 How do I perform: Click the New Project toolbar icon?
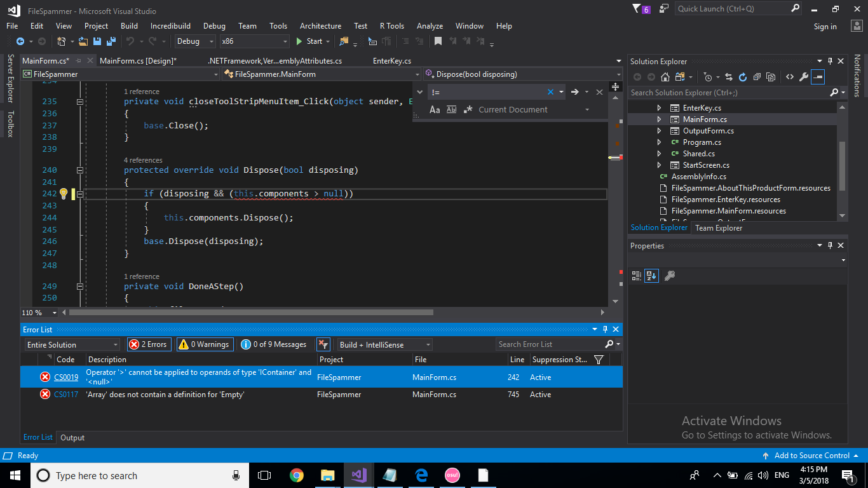(x=62, y=41)
